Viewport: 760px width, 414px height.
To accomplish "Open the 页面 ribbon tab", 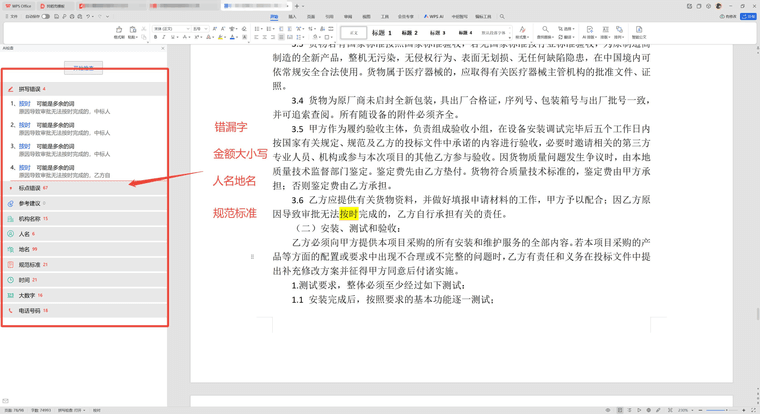I will point(311,16).
